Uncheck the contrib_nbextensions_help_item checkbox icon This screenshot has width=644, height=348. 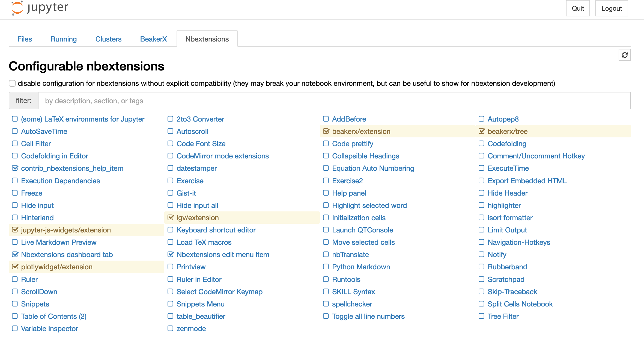[x=15, y=168]
